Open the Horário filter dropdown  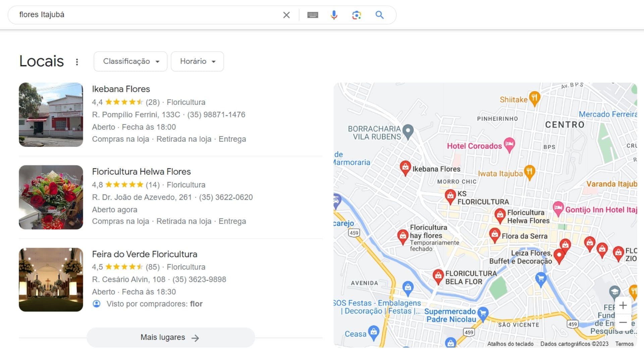tap(197, 61)
